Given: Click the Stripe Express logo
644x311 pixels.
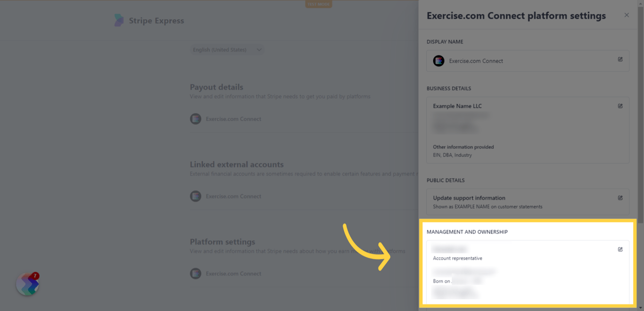Looking at the screenshot, I should (149, 20).
